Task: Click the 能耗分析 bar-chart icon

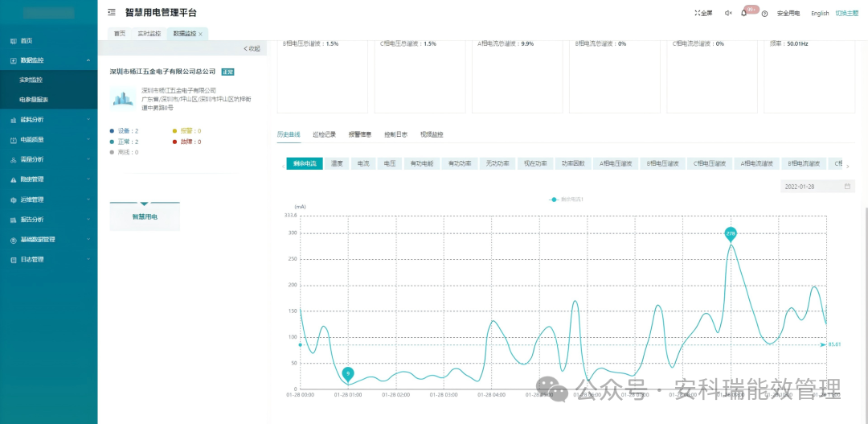Action: coord(14,120)
